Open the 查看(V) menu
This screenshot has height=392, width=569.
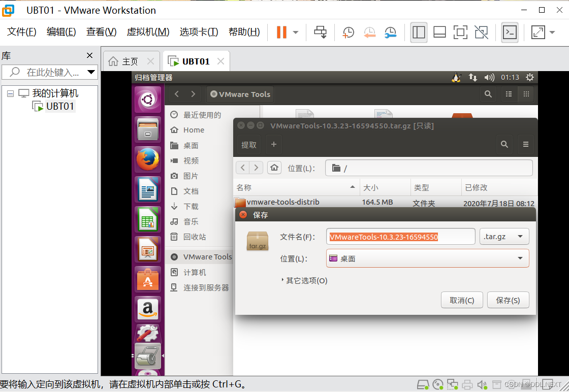101,32
